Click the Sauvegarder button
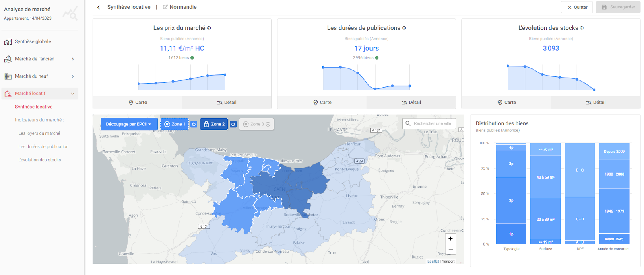The height and width of the screenshot is (275, 644). (618, 7)
